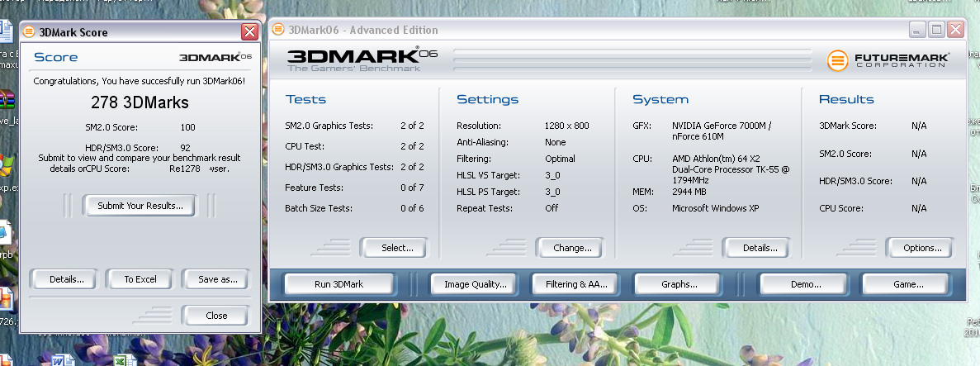Close the 3DMark Score dialog with Close button
The width and height of the screenshot is (980, 366).
click(216, 316)
